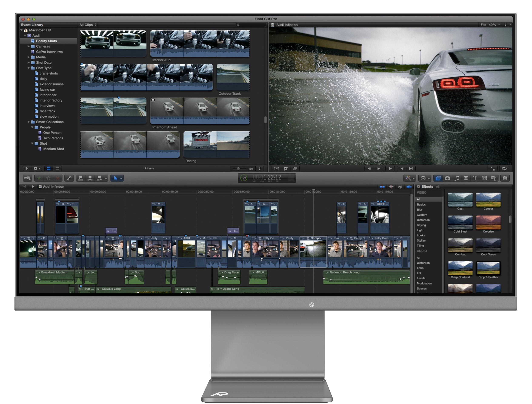This screenshot has height=404, width=532.
Task: Expand the Cameras folder
Action: coord(29,46)
